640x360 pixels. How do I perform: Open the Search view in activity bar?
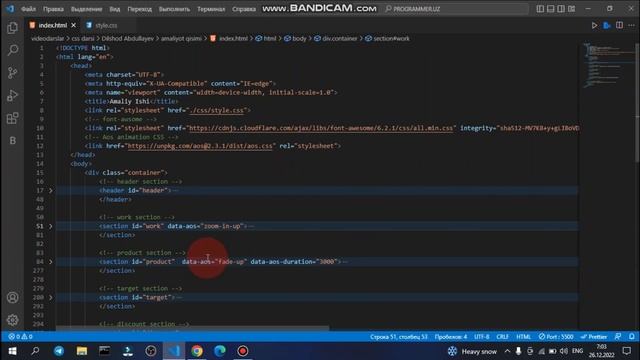click(x=13, y=51)
